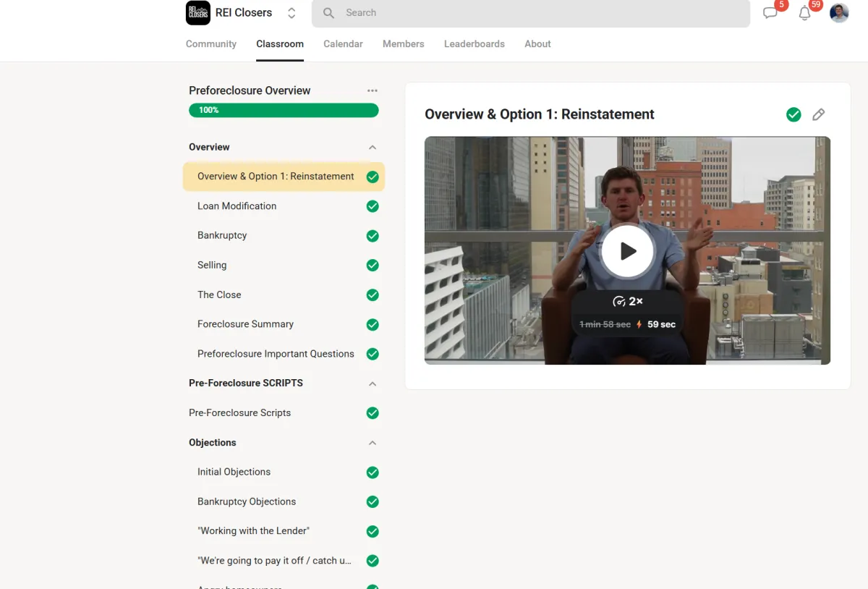Toggle completion check for "We're going to pay it off"
Viewport: 868px width, 589px height.
point(373,561)
